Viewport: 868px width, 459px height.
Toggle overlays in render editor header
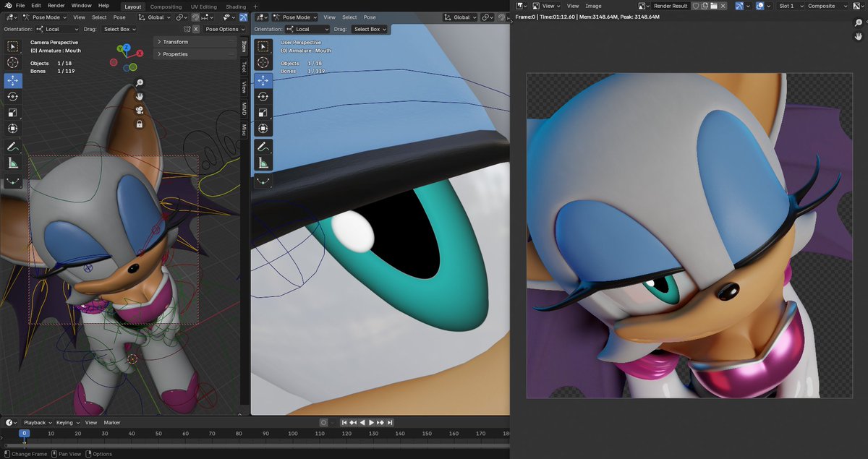coord(760,6)
